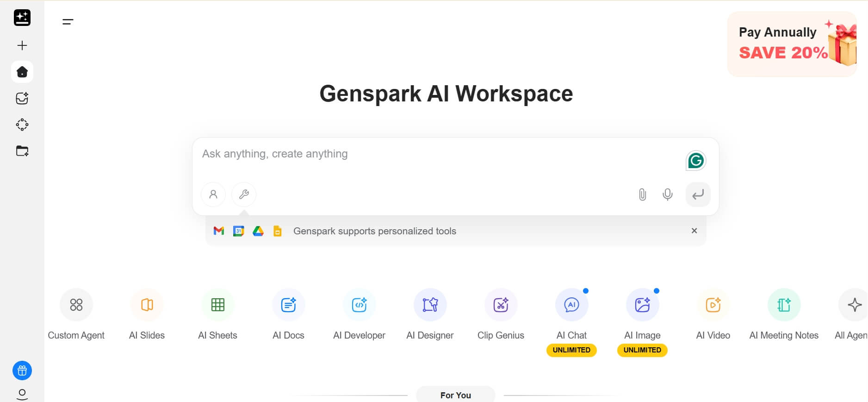The image size is (868, 402).
Task: Open the person agent selector button
Action: coord(213,194)
